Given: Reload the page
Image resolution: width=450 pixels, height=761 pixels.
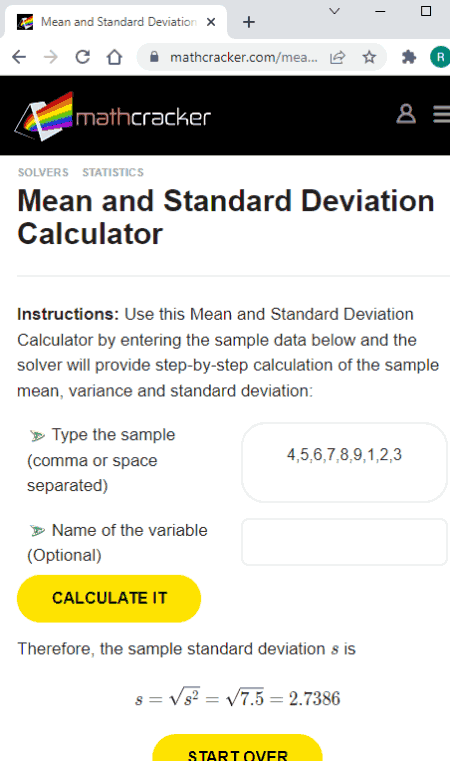Looking at the screenshot, I should click(83, 57).
